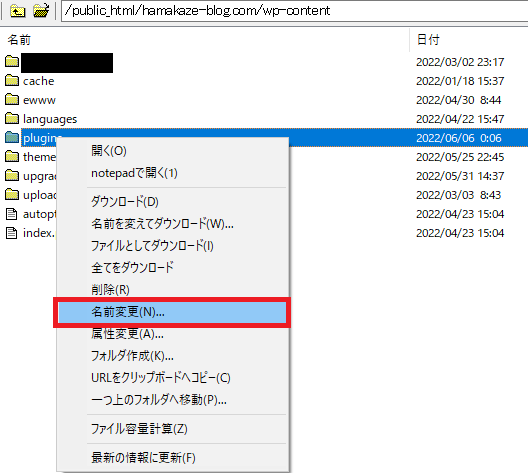This screenshot has width=528, height=473.
Task: Click date 2022/04/30 8:44
Action: click(459, 100)
